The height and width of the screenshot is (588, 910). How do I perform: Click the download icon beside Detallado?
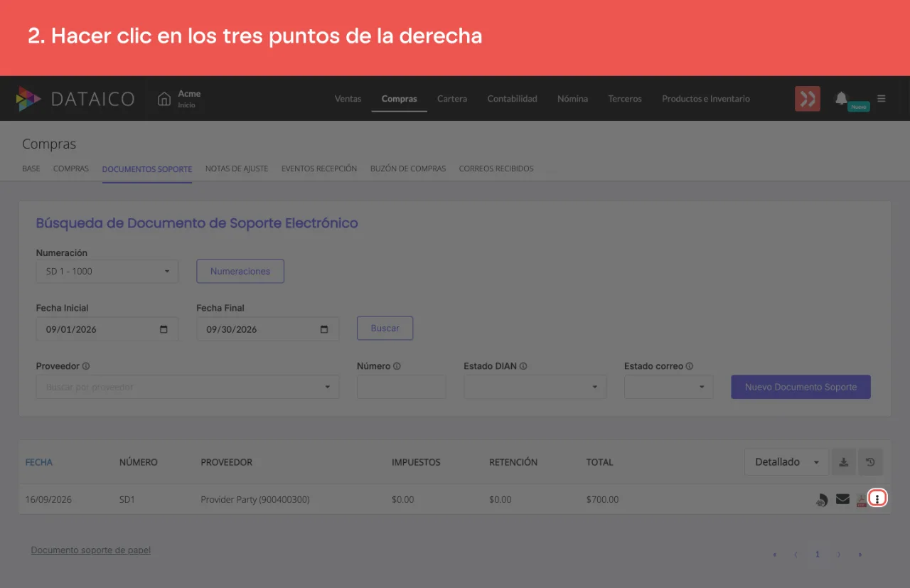pos(843,462)
